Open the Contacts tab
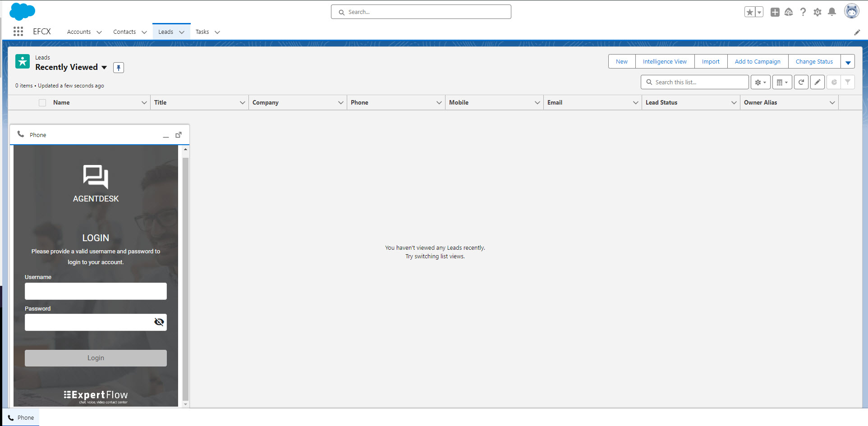 [x=124, y=32]
